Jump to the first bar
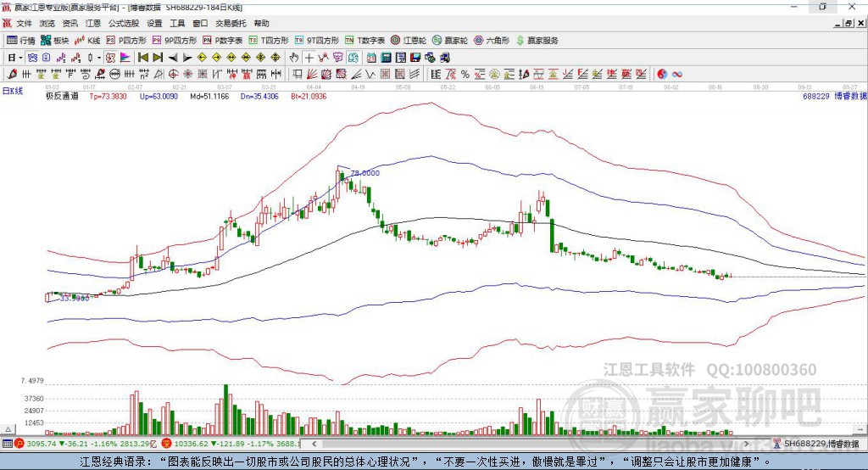 click(142, 58)
